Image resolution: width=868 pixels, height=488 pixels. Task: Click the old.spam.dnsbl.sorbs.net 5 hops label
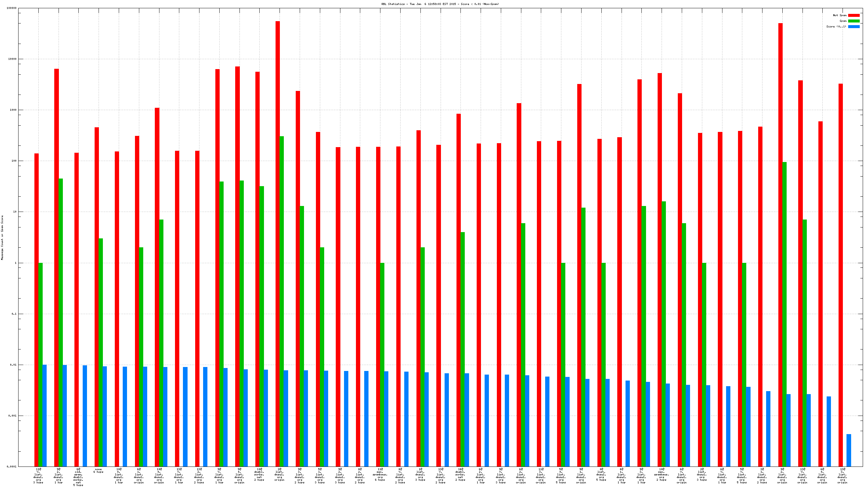pyautogui.click(x=78, y=477)
